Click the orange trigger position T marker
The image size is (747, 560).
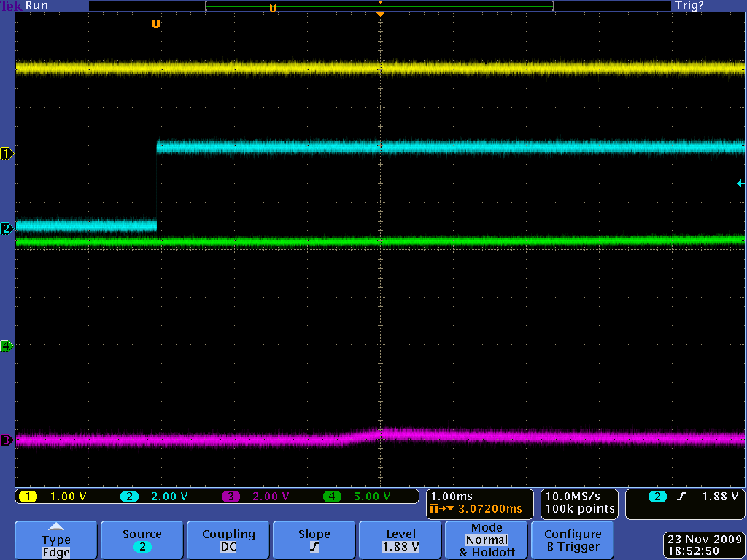click(155, 23)
